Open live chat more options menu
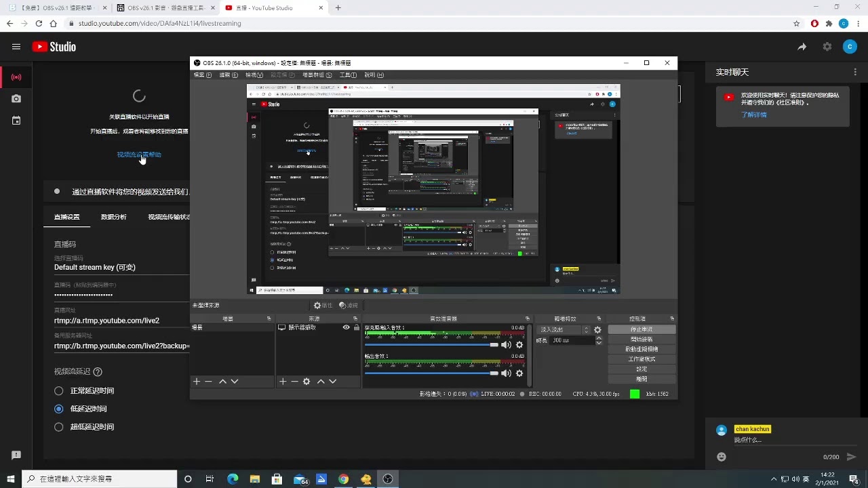This screenshot has height=488, width=868. coord(856,72)
